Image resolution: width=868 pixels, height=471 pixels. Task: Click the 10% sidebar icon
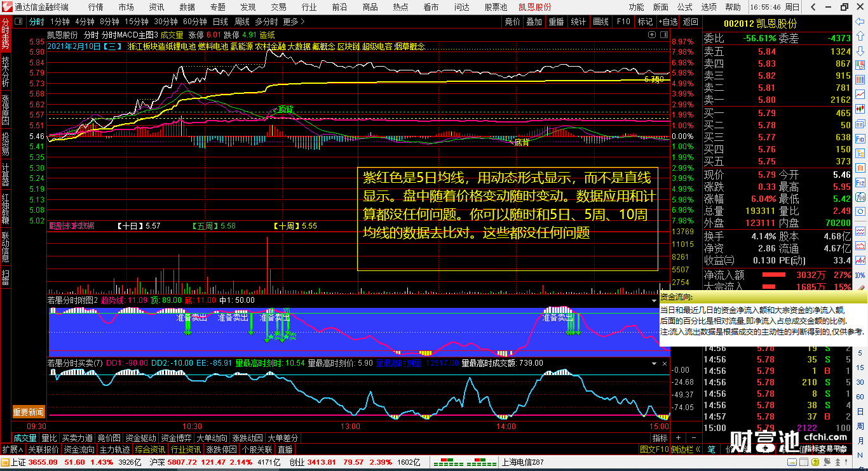click(x=860, y=275)
